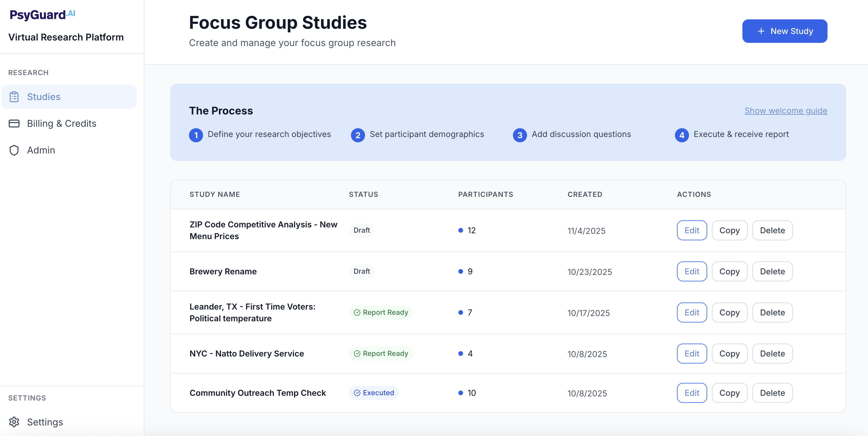Select the Studies clipboard icon in sidebar
Image resolution: width=868 pixels, height=436 pixels.
(14, 97)
